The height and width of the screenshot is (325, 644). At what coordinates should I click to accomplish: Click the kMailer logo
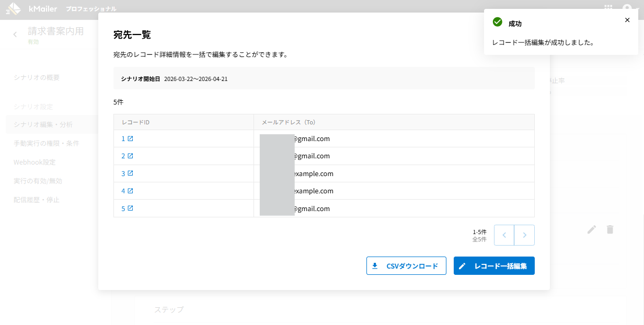click(x=31, y=9)
